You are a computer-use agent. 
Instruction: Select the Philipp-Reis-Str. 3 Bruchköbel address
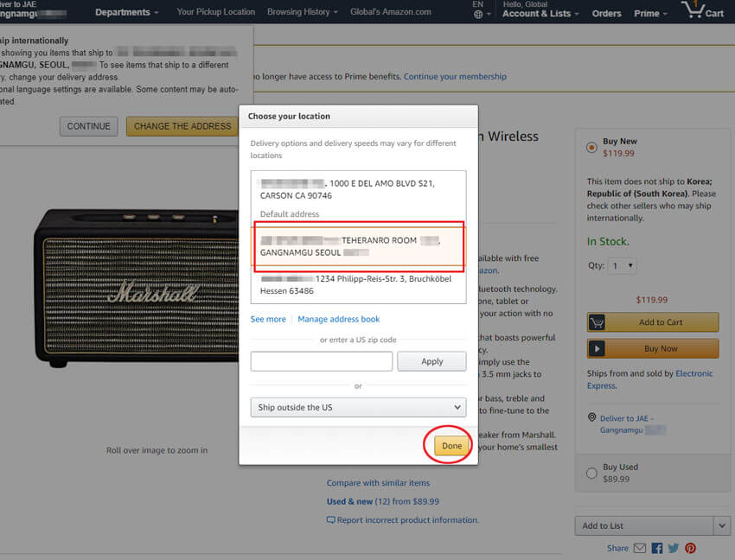358,285
